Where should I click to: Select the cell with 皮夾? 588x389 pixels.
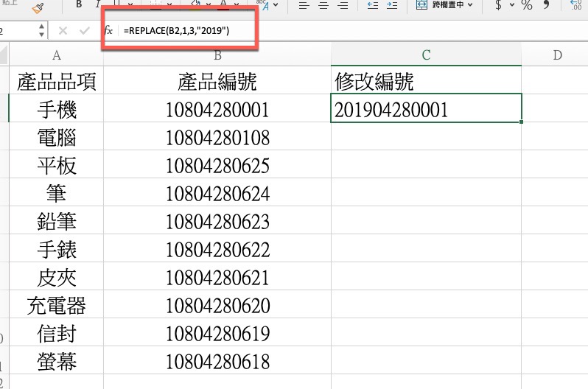pyautogui.click(x=56, y=276)
